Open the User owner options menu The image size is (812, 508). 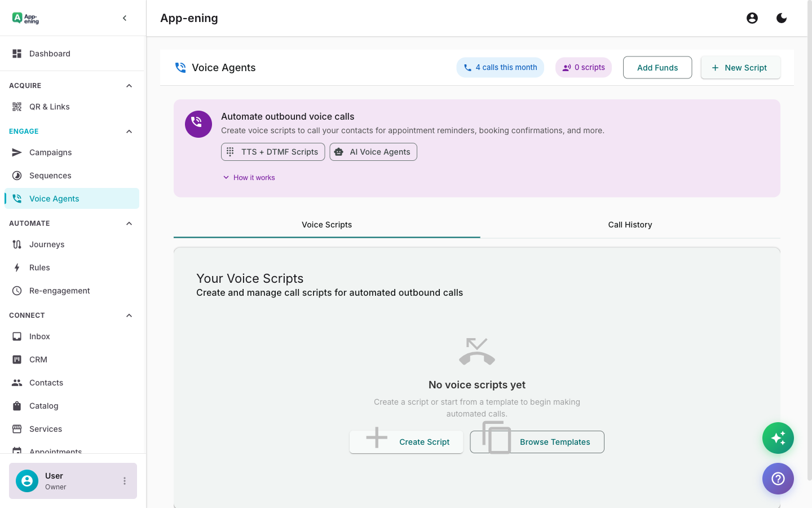[125, 480]
